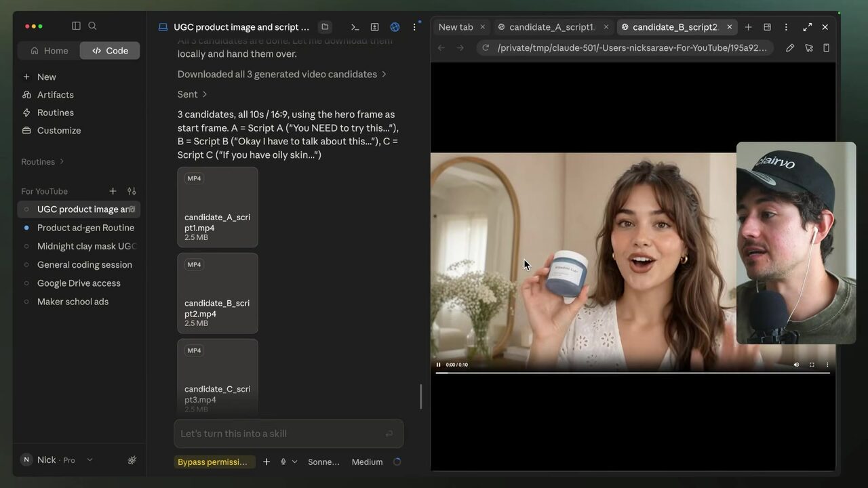Click the bug icon beside Nick's profile
Screen dimensions: 868x488
click(x=132, y=460)
